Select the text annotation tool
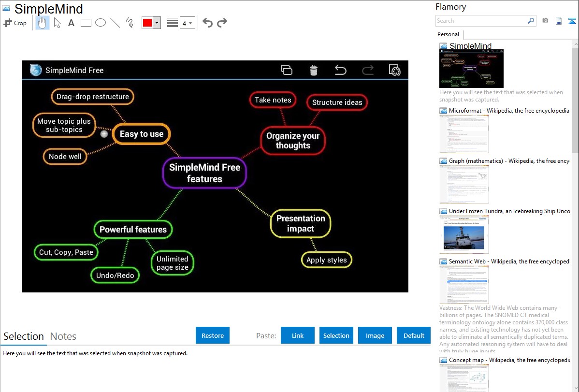Viewport: 579px width, 392px height. pyautogui.click(x=71, y=23)
